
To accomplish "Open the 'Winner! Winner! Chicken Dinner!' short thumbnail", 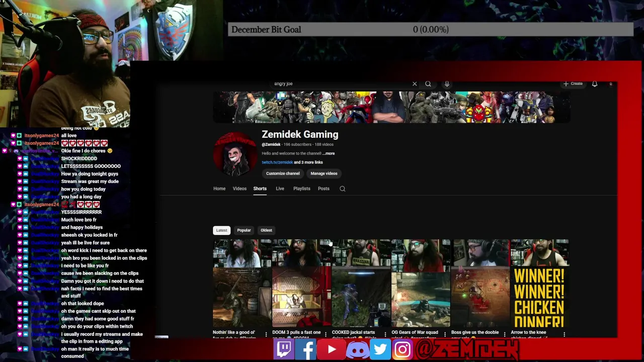I will [540, 284].
